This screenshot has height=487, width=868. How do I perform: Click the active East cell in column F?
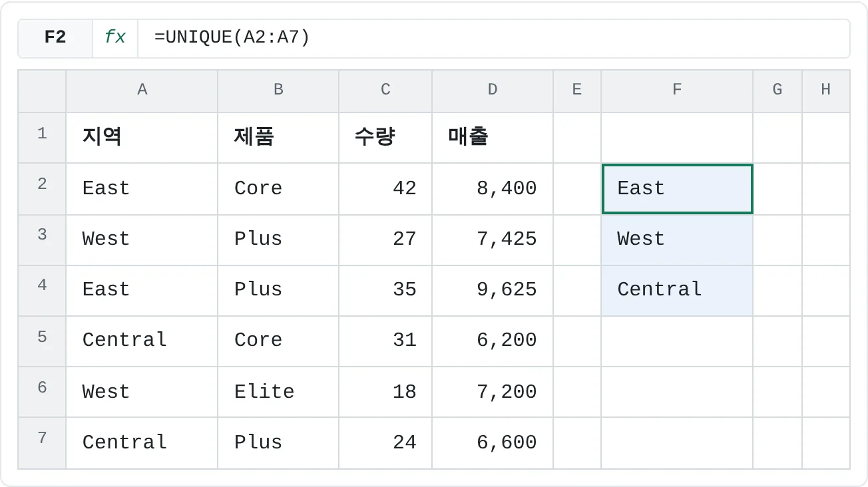tap(677, 189)
